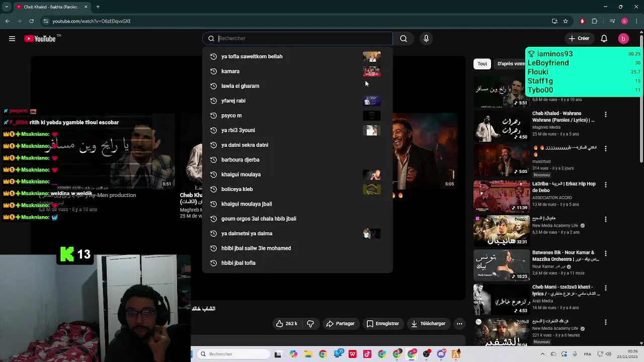Select suggestion 'boliceya kleb'
Screen dimensions: 644x362
[x=297, y=189]
